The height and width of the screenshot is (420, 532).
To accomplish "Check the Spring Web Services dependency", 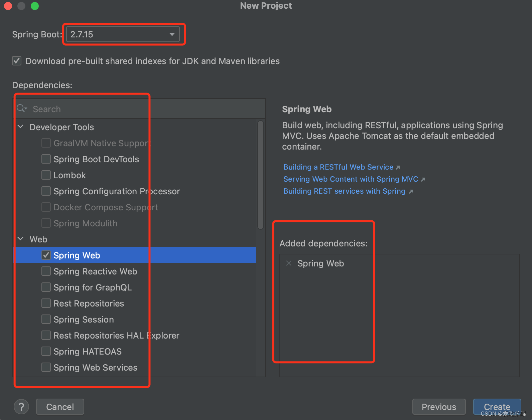I will point(46,367).
